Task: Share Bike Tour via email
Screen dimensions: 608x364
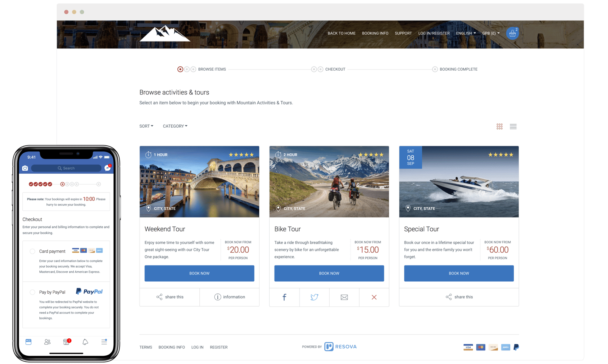Action: point(344,297)
